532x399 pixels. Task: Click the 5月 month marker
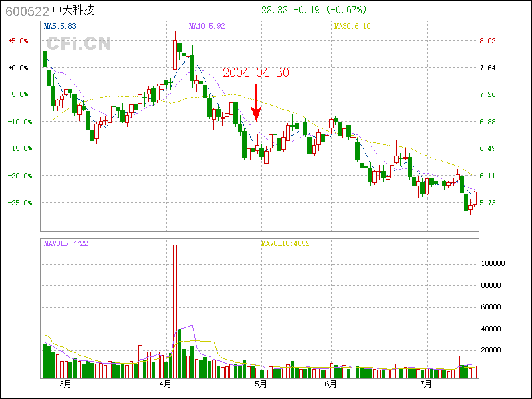[261, 384]
